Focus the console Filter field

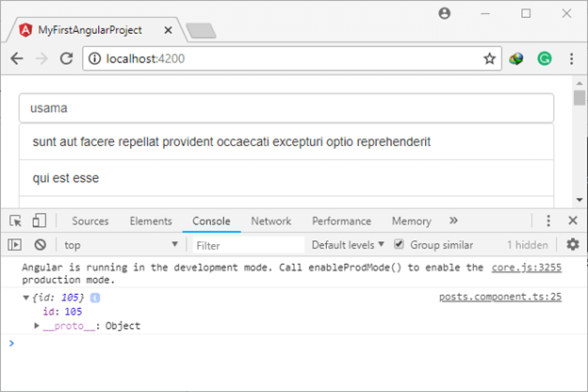click(248, 245)
